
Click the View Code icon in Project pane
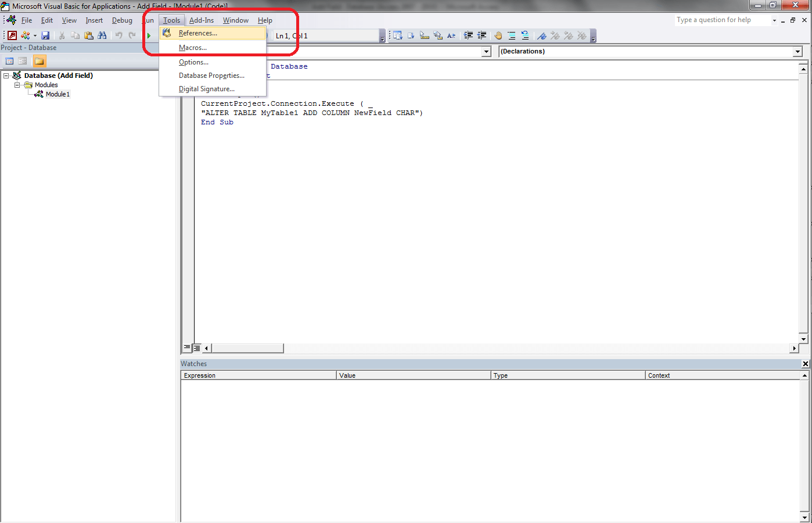pos(9,61)
